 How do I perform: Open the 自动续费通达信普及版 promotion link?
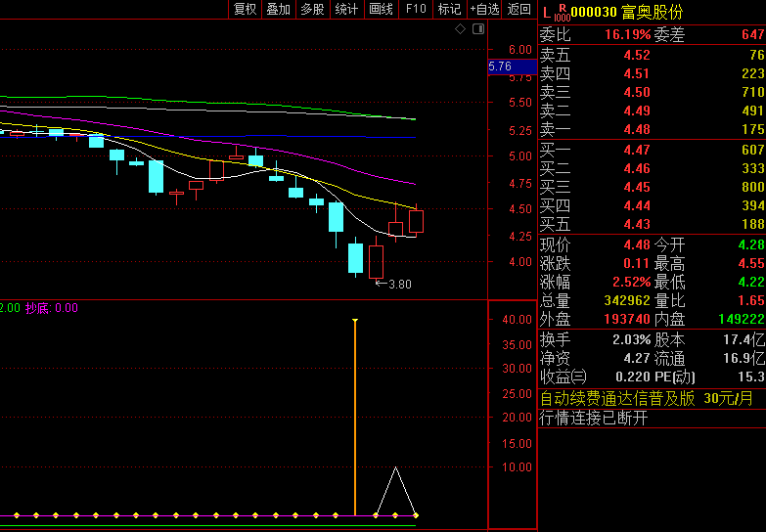tap(648, 399)
